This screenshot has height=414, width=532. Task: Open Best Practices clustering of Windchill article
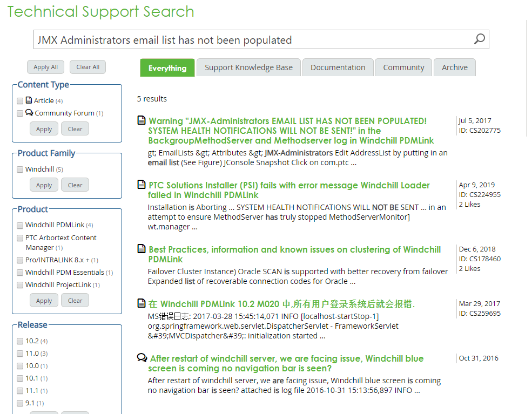294,254
